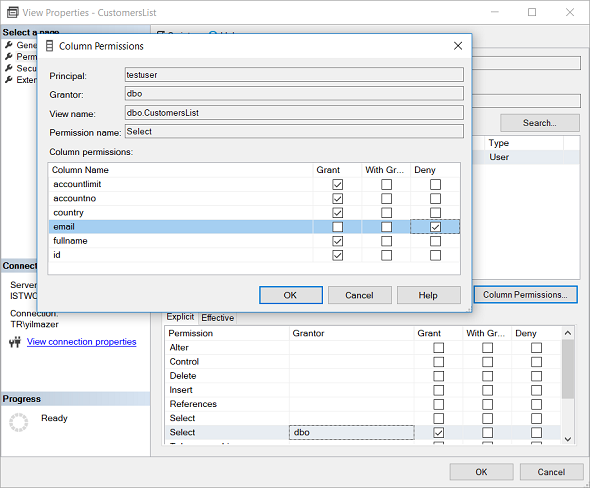Check Deny for References permission
This screenshot has height=488, width=590.
(x=536, y=404)
